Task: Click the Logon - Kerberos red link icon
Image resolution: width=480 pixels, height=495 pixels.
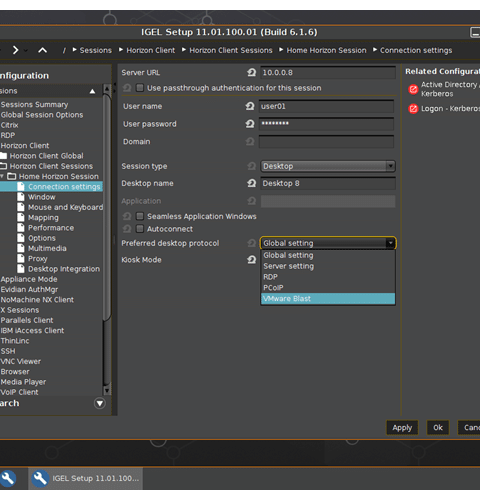Action: coord(413,109)
